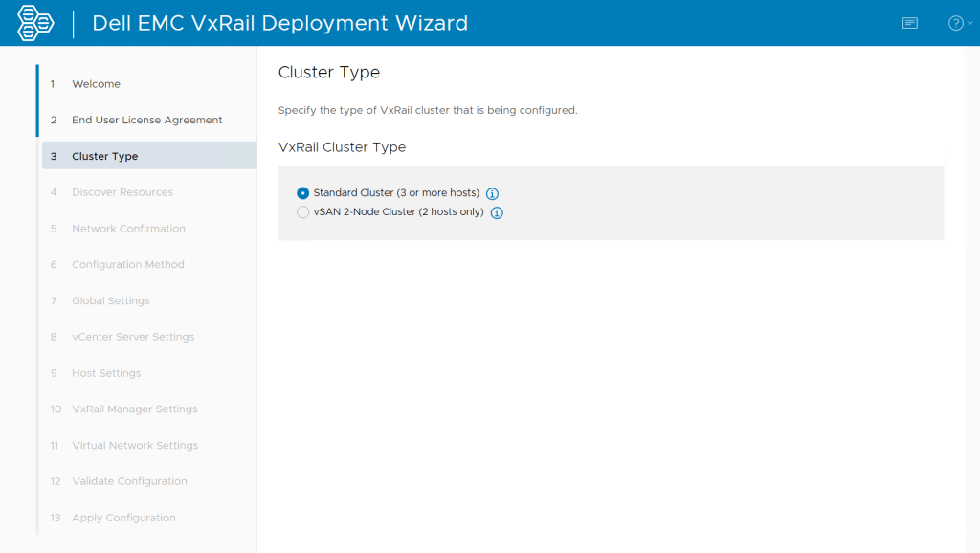Select Standard Cluster radio button
The image size is (980, 553).
[303, 193]
